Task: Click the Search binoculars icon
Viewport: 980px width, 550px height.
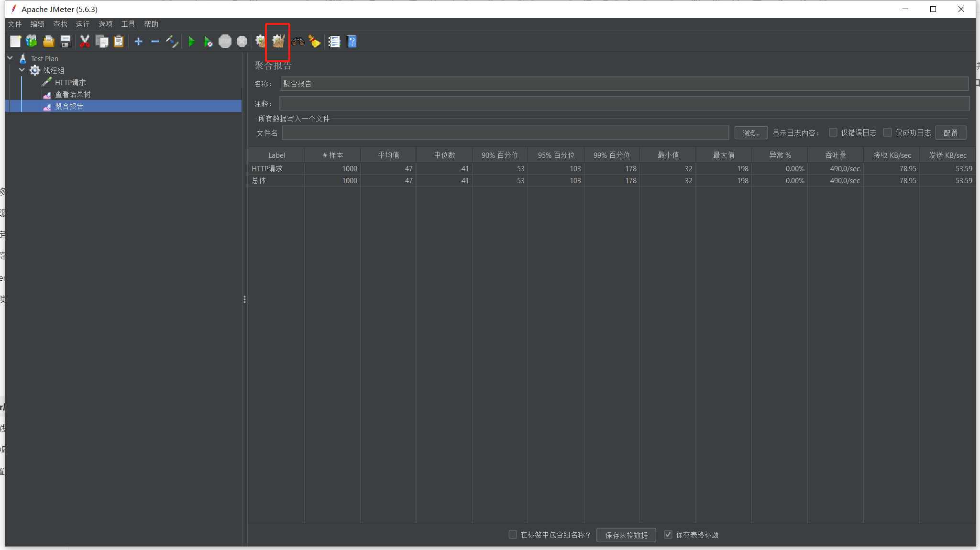Action: pyautogui.click(x=298, y=42)
